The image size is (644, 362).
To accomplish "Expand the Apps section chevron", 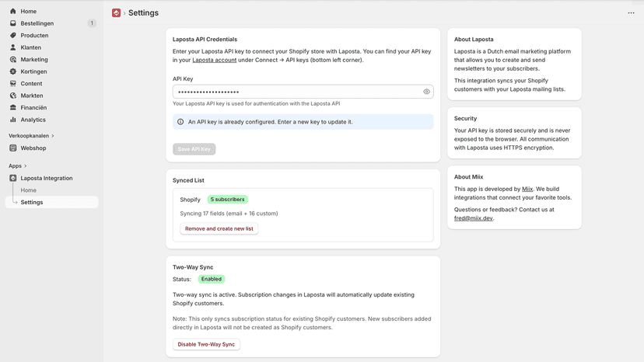I will [x=26, y=165].
